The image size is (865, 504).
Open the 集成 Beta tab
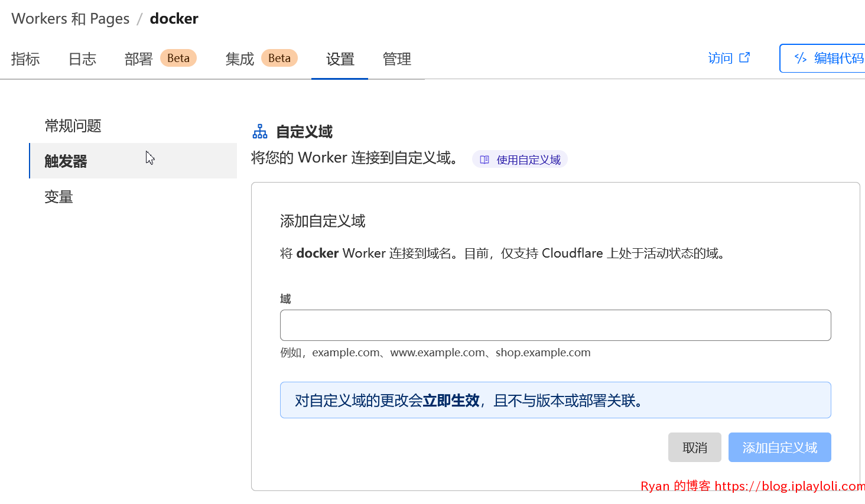click(261, 58)
